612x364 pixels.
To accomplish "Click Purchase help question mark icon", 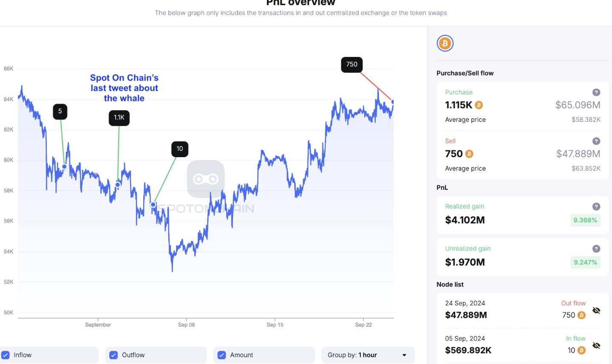I will [x=596, y=92].
